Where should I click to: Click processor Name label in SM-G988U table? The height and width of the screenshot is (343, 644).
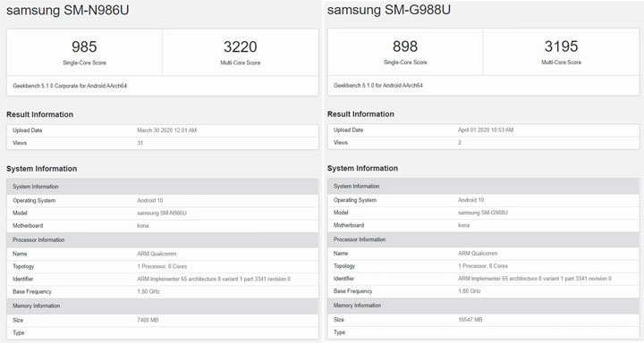341,254
